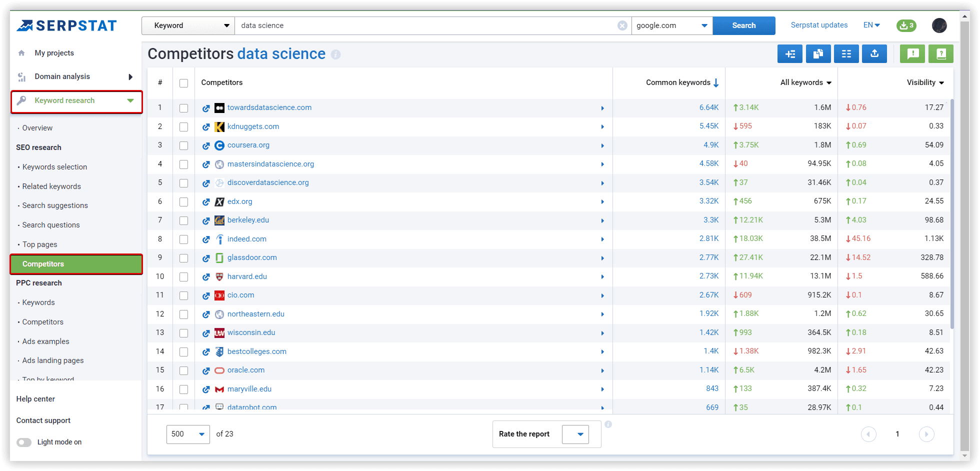Click the copy report icon
980x471 pixels.
pyautogui.click(x=818, y=53)
